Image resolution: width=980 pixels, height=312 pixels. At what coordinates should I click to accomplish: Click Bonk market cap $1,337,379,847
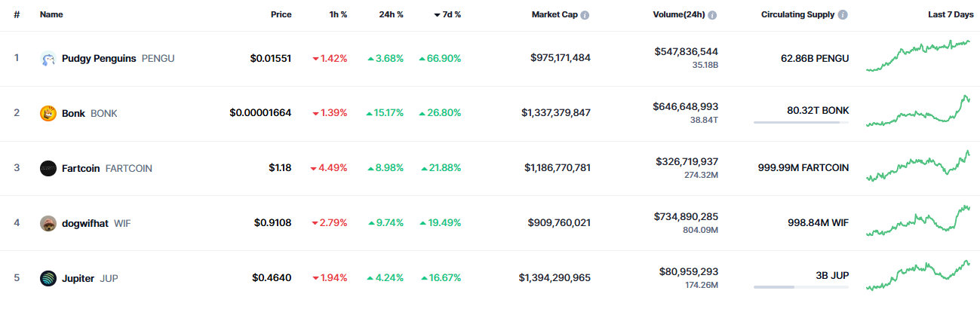(556, 113)
